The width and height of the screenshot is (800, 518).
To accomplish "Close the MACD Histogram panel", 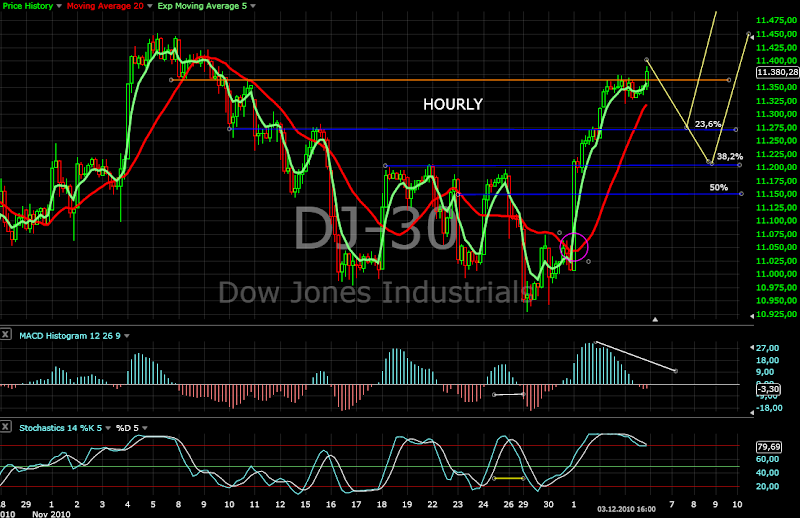I will click(x=6, y=334).
